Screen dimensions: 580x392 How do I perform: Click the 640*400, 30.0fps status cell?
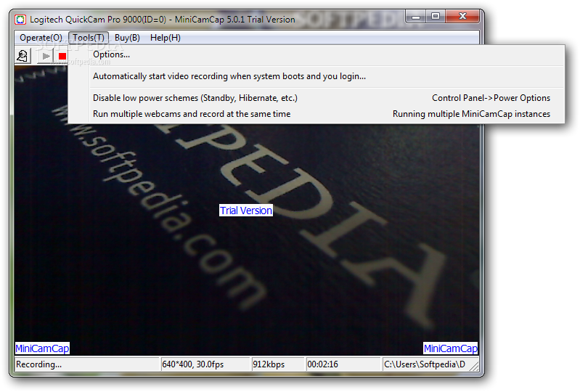tap(205, 364)
